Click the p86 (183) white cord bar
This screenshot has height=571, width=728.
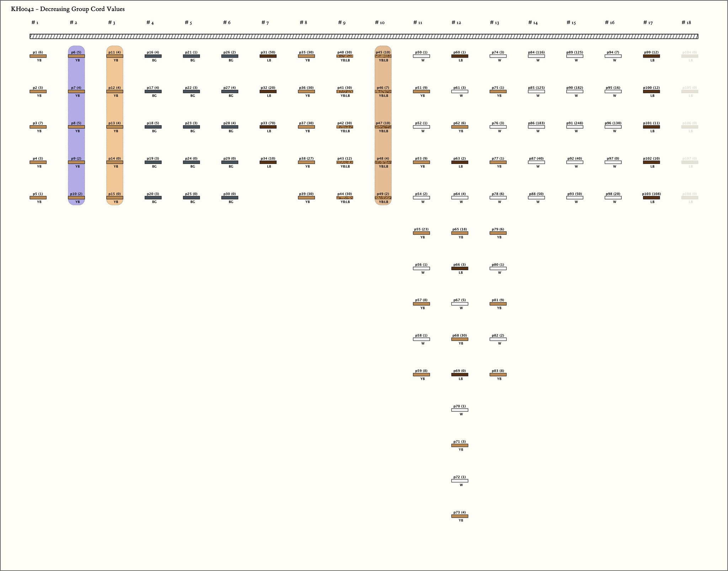coord(536,127)
